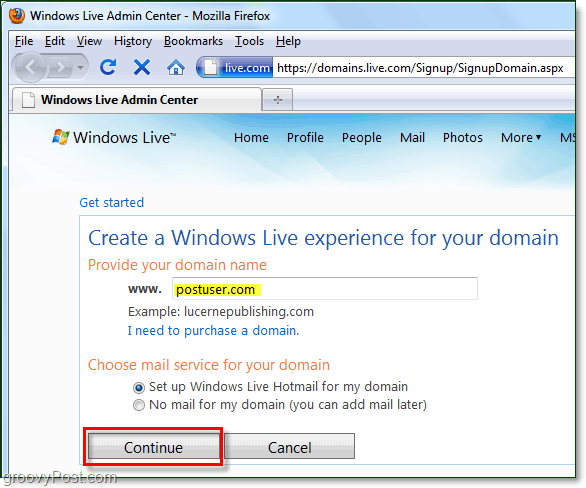
Task: Open the Tools menu
Action: (249, 41)
